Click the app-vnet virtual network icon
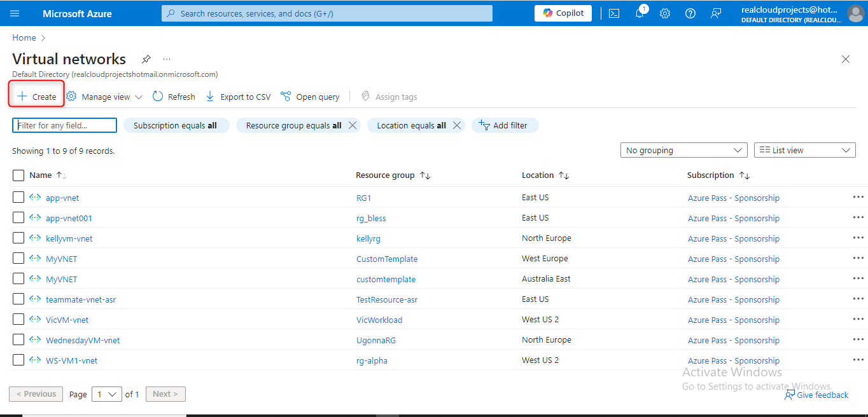Image resolution: width=868 pixels, height=417 pixels. point(35,198)
